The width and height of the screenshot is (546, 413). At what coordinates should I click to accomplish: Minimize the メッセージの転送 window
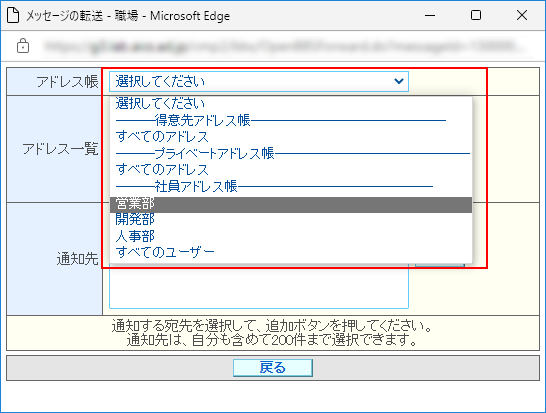click(x=430, y=15)
